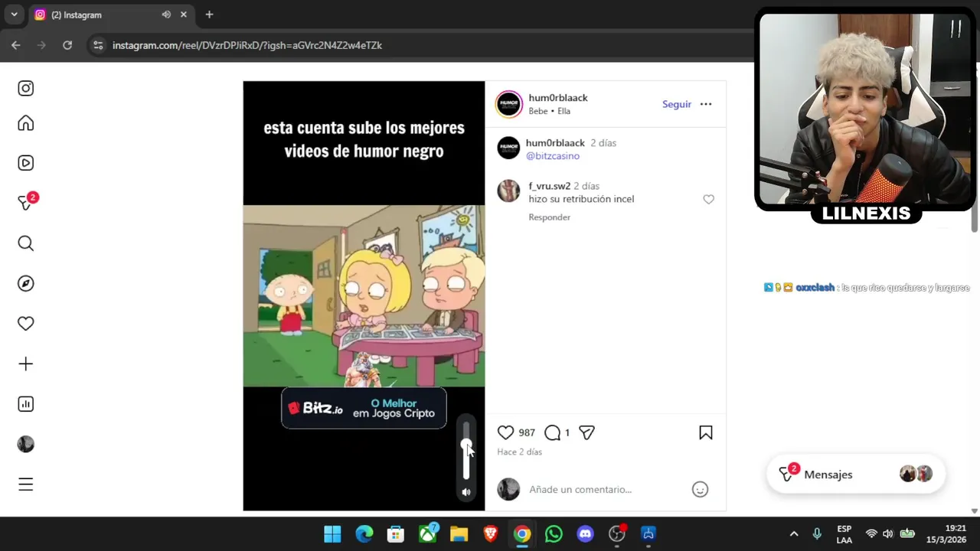
Task: Open Search in Instagram sidebar
Action: [x=26, y=243]
